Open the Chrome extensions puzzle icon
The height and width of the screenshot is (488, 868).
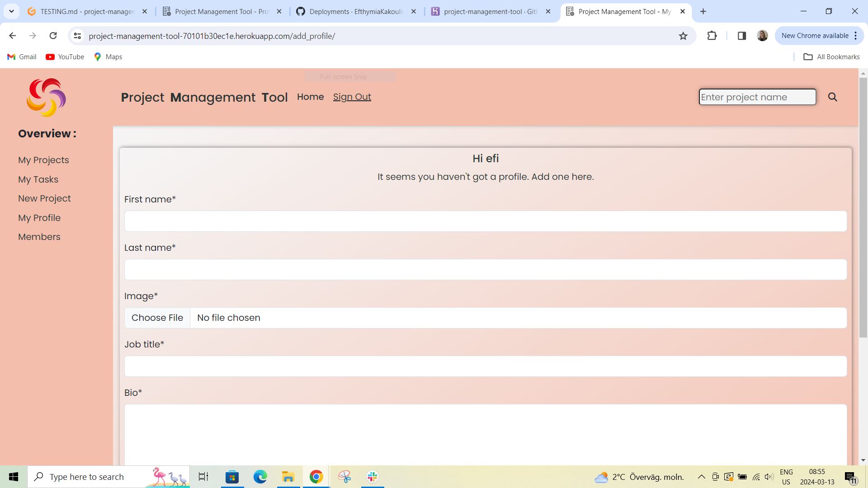[712, 35]
